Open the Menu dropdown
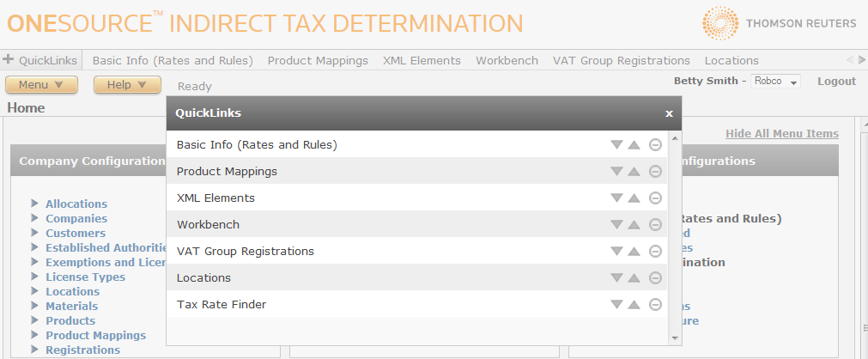Image resolution: width=868 pixels, height=359 pixels. (x=41, y=85)
